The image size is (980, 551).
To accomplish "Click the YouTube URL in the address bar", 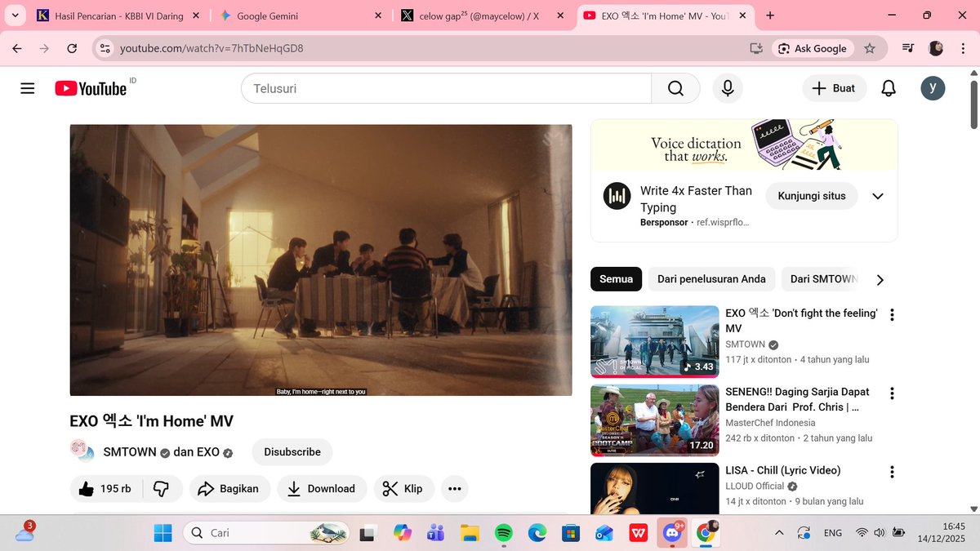I will click(212, 48).
